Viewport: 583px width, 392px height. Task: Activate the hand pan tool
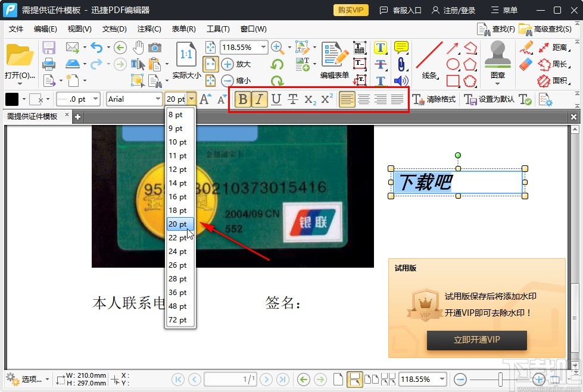tap(139, 46)
